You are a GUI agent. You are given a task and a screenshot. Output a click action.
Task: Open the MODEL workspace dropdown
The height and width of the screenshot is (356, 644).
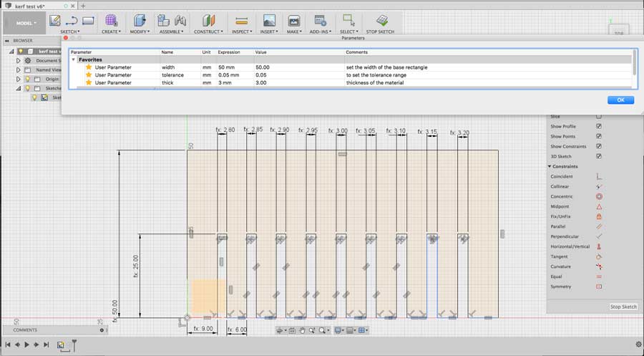pos(25,23)
